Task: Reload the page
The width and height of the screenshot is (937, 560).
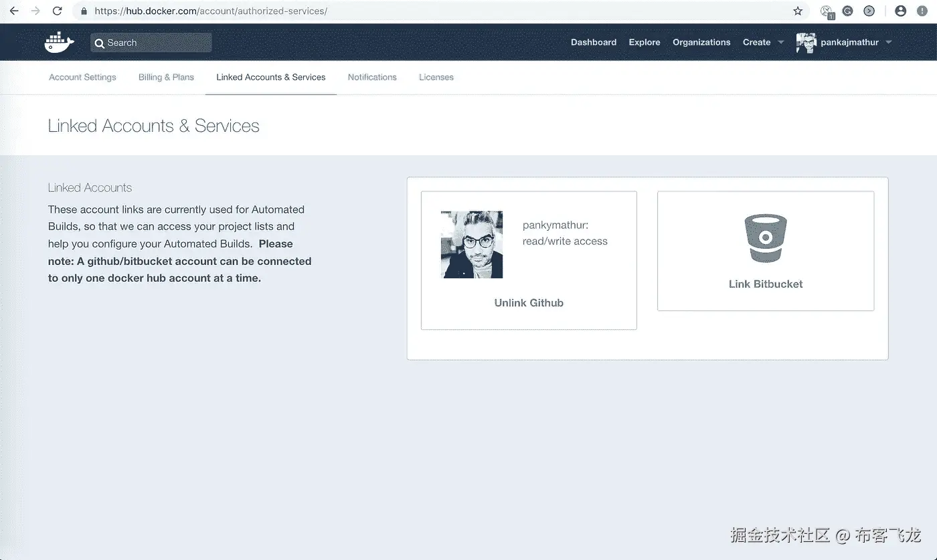Action: 58,11
